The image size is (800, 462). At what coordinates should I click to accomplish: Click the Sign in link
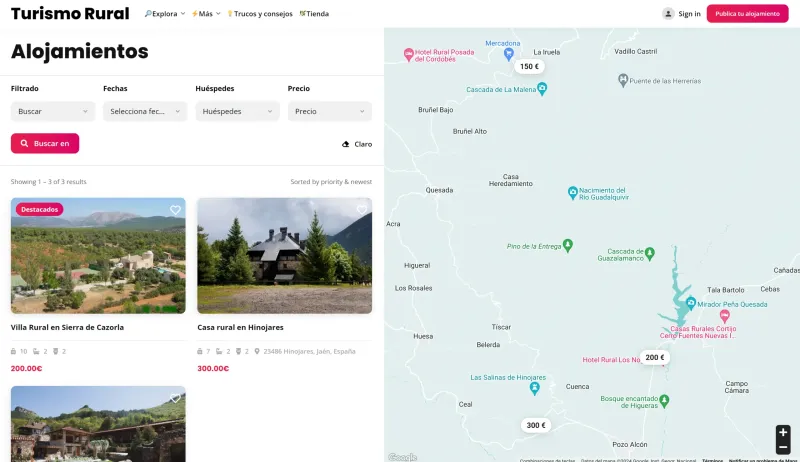[x=689, y=14]
